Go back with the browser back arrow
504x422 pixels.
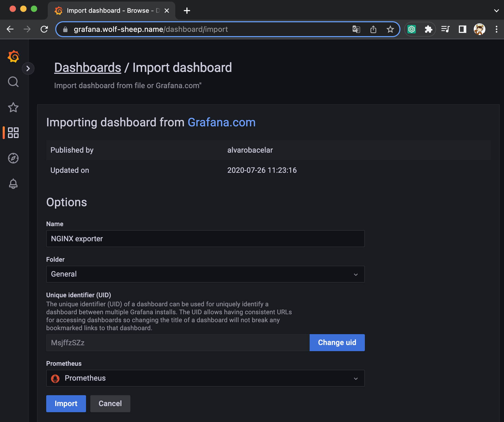pyautogui.click(x=10, y=29)
